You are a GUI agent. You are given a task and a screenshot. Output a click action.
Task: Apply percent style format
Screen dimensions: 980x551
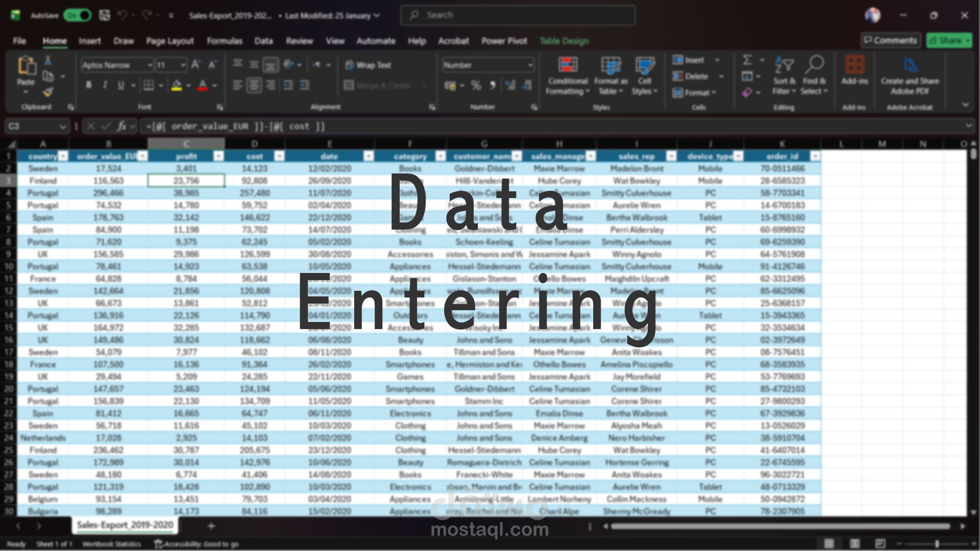click(476, 86)
